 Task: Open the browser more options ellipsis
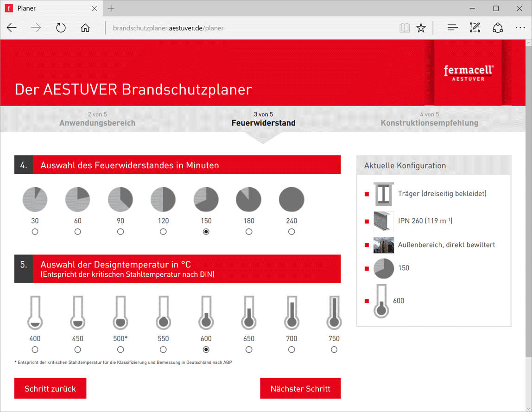click(520, 28)
